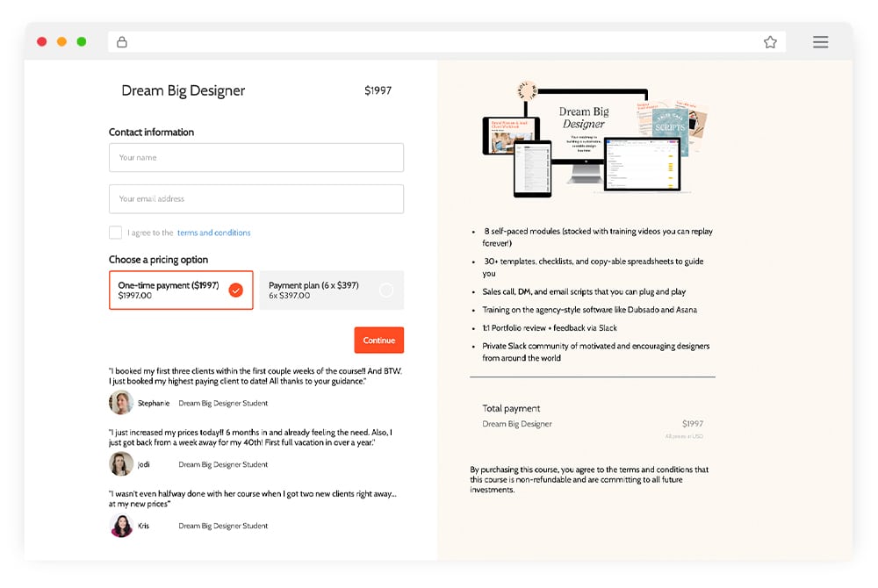The height and width of the screenshot is (588, 878).
Task: Click Kris's testimonial quote text
Action: click(x=253, y=499)
